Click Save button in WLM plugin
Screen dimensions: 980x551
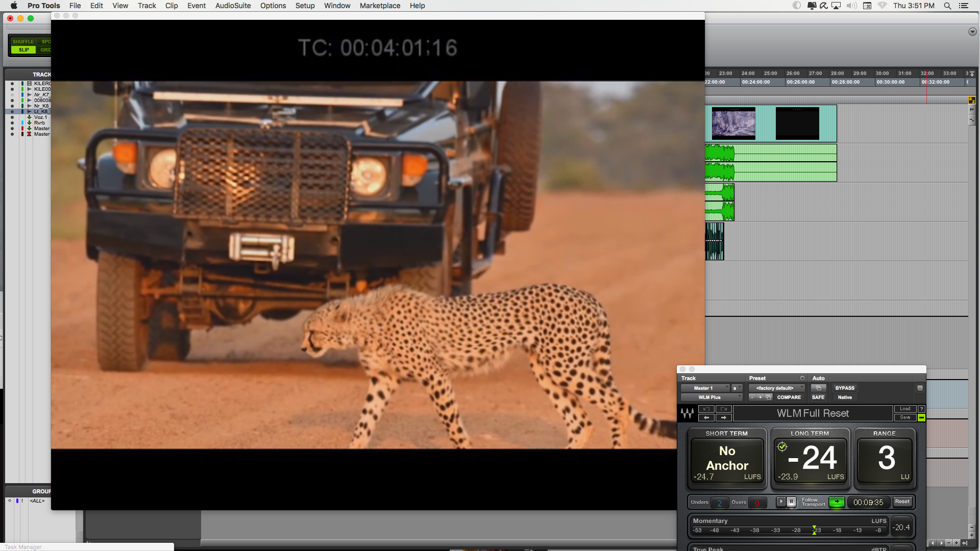[x=905, y=417]
